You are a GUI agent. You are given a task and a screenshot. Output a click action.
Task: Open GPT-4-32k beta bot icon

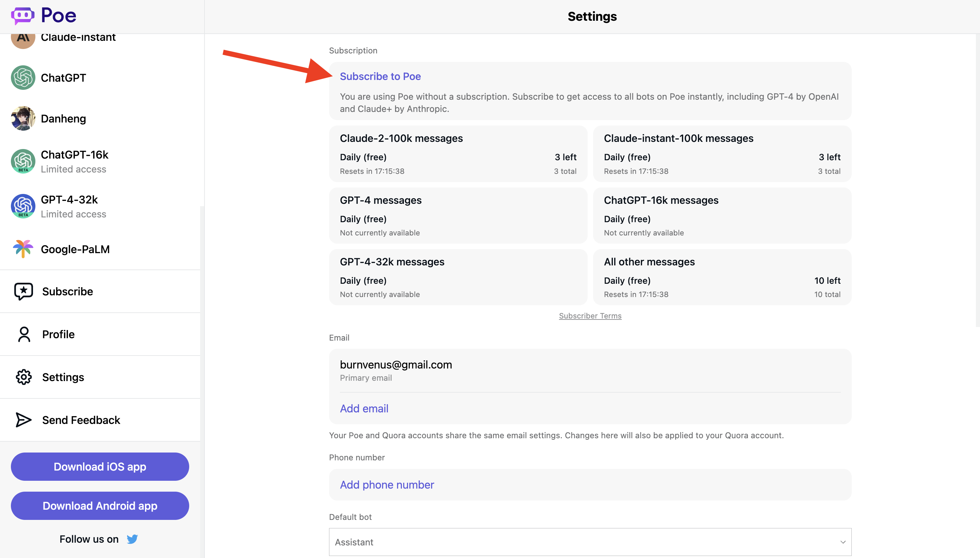coord(23,206)
